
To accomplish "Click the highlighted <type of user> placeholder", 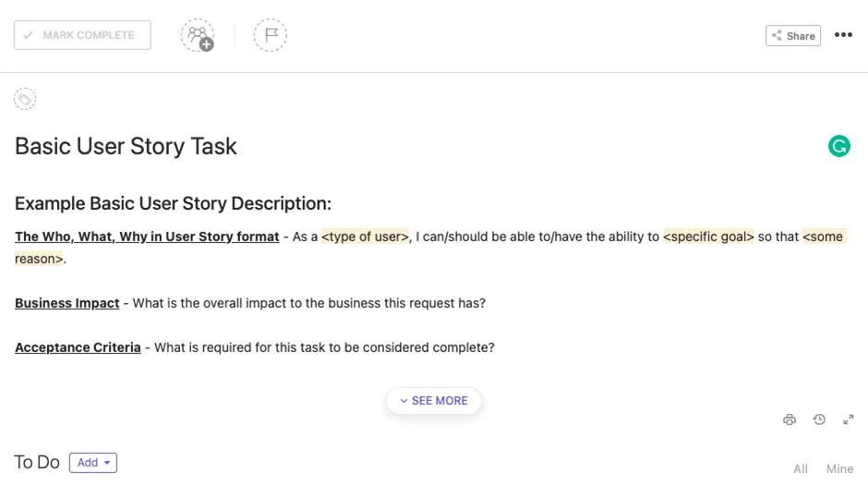I will coord(365,237).
